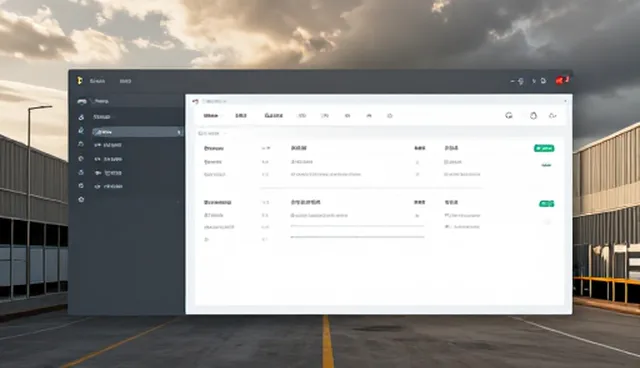Click the headset icon in the white panel toolbar
This screenshot has width=640, height=368.
pos(509,115)
